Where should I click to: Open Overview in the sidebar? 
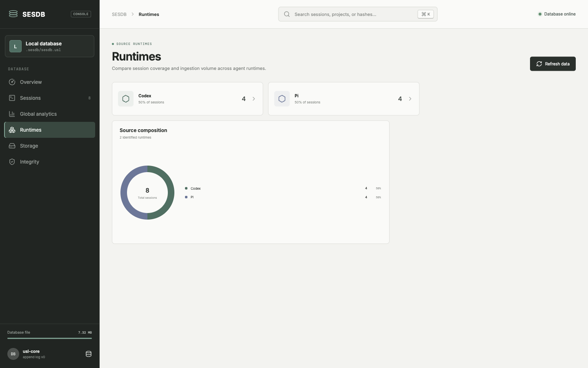pyautogui.click(x=49, y=82)
